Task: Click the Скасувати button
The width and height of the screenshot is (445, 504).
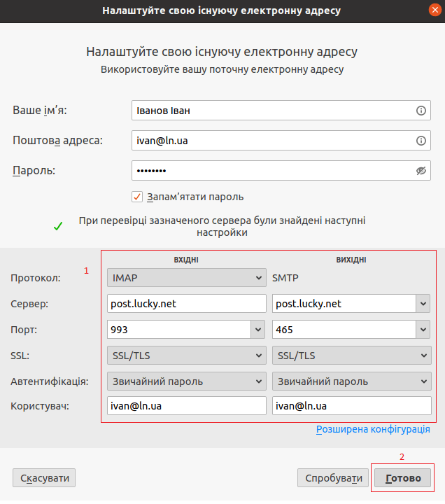Action: [x=44, y=478]
